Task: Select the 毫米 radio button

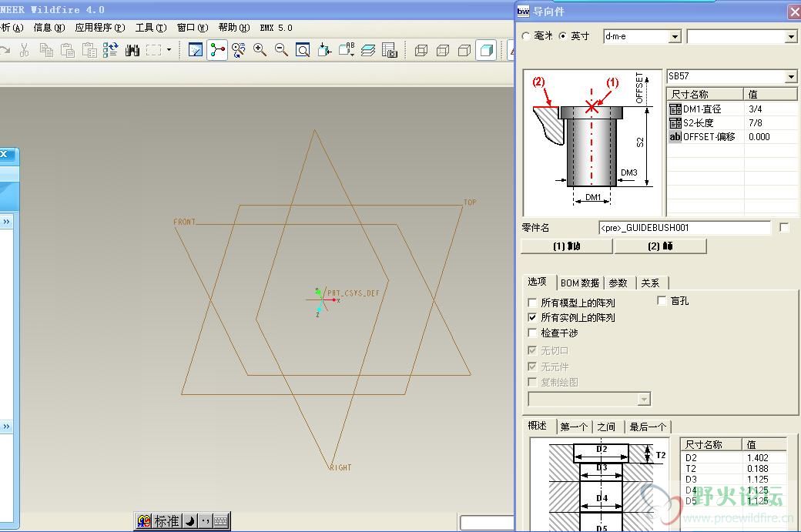Action: tap(526, 35)
